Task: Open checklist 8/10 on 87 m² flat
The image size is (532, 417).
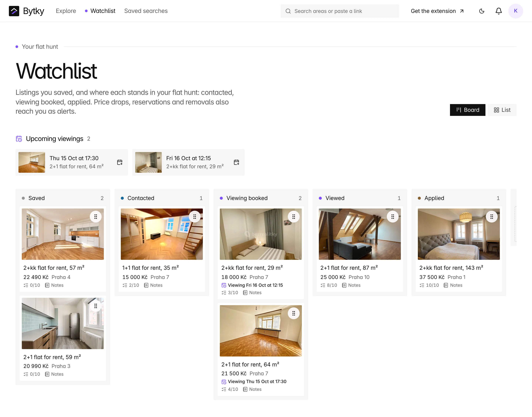Action: (329, 285)
